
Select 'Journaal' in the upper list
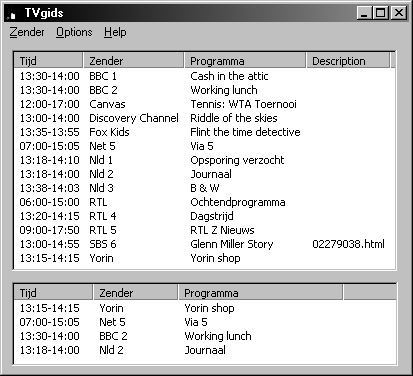tap(211, 174)
